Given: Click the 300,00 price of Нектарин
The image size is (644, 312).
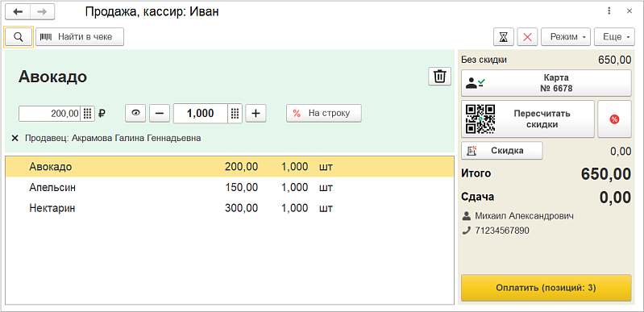Looking at the screenshot, I should coord(242,208).
